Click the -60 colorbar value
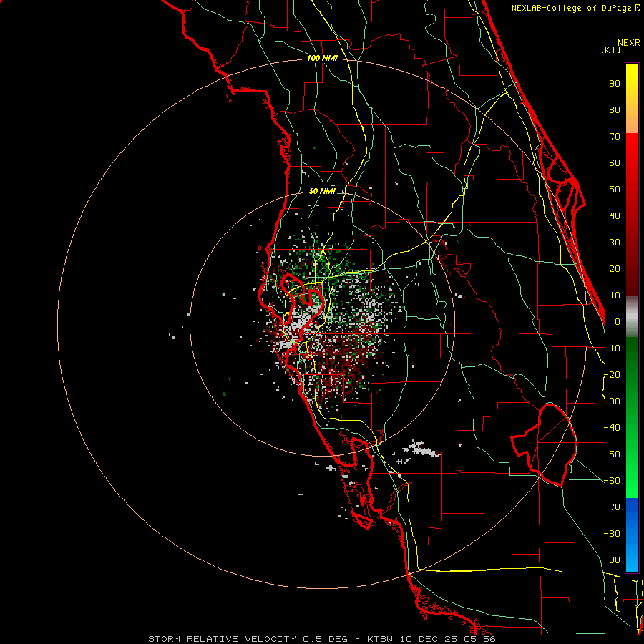 coord(612,481)
